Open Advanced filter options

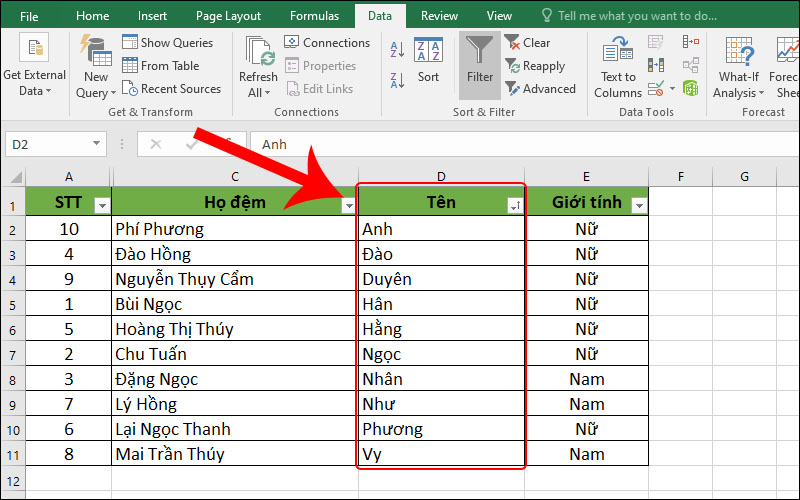540,89
